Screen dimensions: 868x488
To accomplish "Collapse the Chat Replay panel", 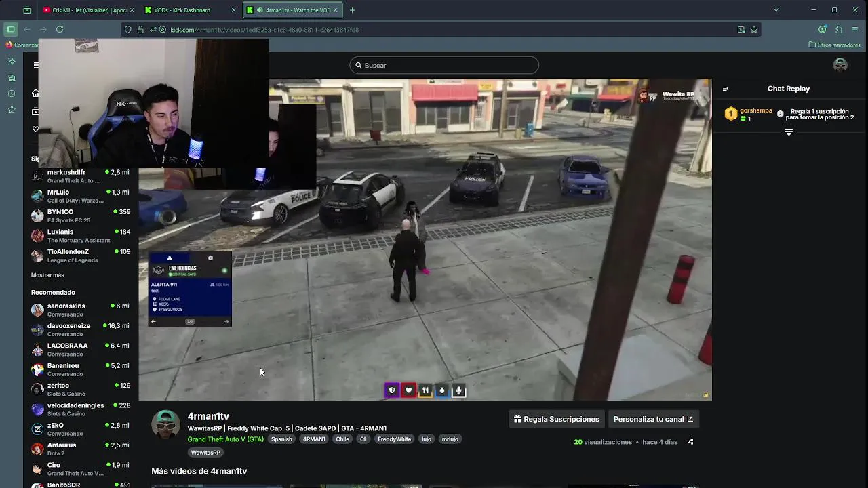I will click(x=726, y=89).
